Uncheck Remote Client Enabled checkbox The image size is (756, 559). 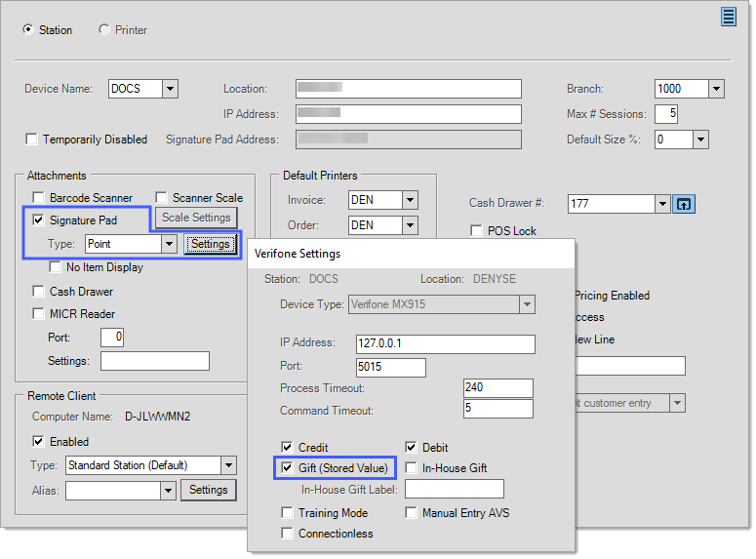coord(38,441)
